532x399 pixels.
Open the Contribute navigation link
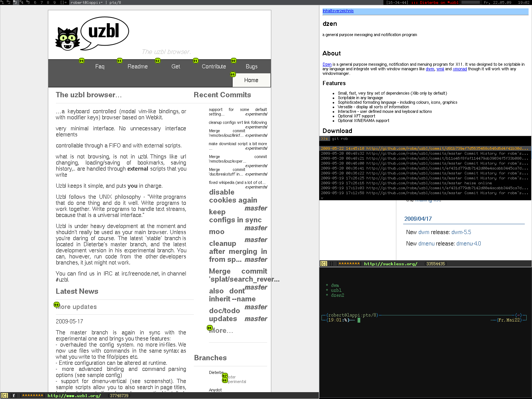point(214,66)
